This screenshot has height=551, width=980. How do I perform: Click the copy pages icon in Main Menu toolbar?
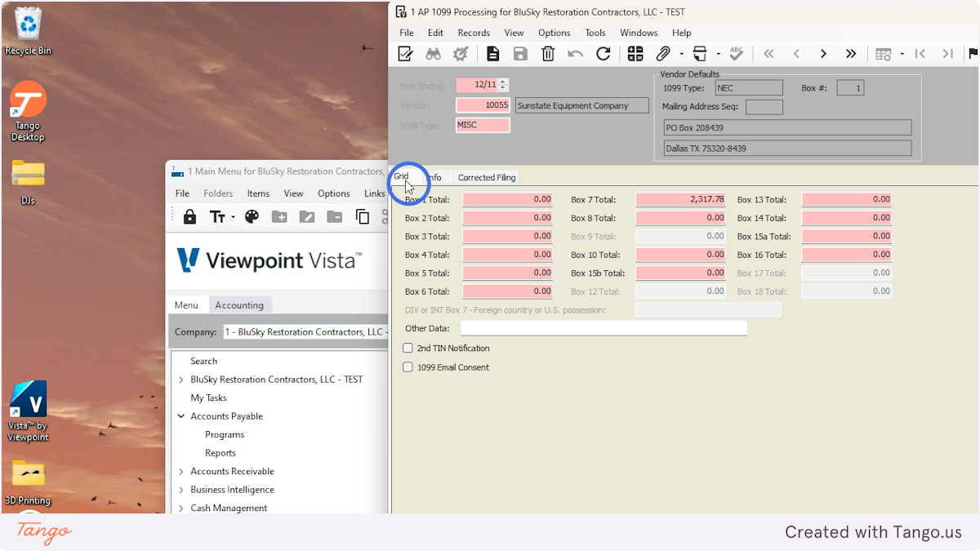363,216
